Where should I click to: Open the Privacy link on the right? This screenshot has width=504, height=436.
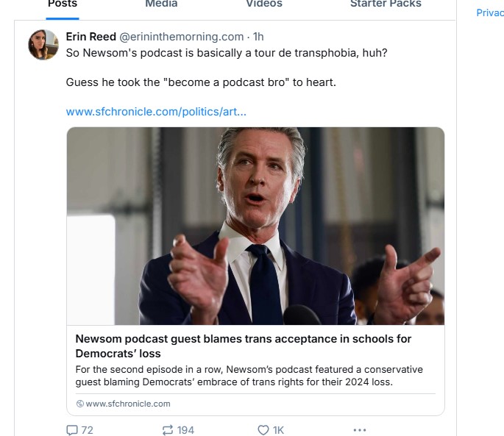(490, 12)
